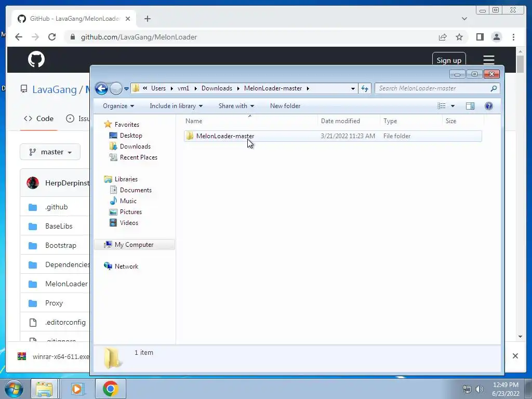
Task: Open the recent locations dropdown arrow
Action: [x=126, y=88]
